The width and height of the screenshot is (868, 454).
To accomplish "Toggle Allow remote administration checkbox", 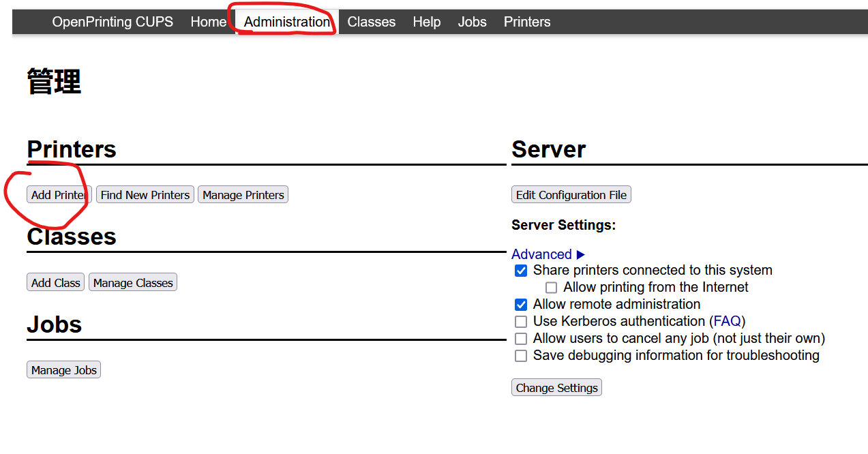I will (521, 305).
